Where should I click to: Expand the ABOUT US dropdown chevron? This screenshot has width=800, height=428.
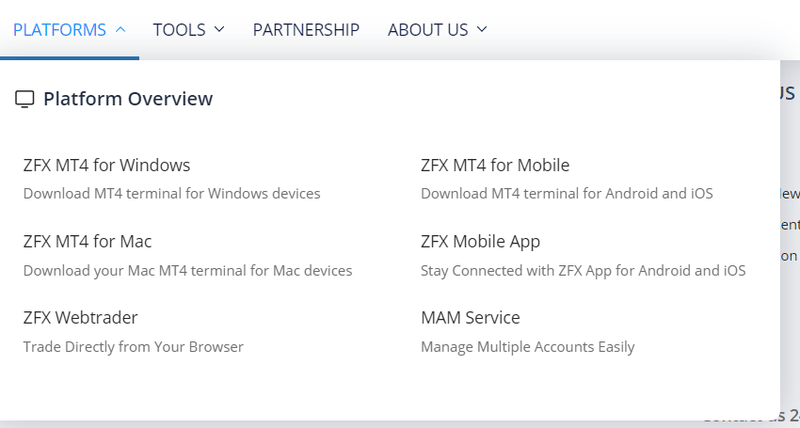pos(482,30)
